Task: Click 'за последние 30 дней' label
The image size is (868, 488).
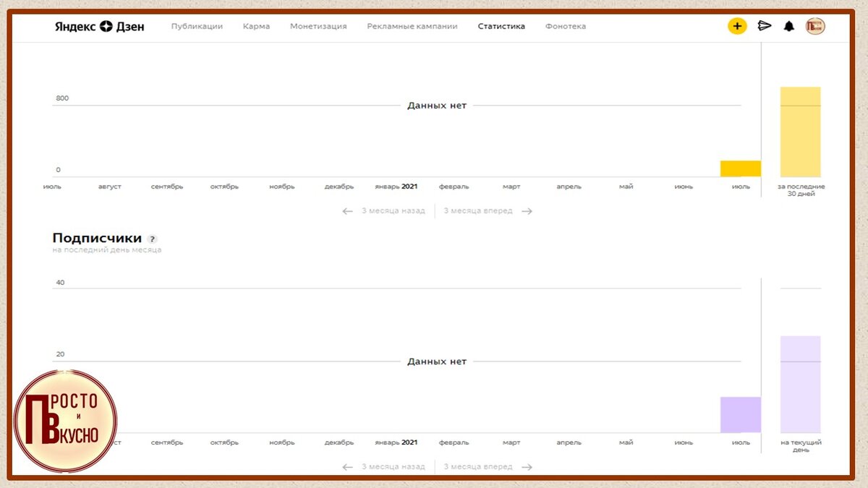Action: click(x=801, y=190)
